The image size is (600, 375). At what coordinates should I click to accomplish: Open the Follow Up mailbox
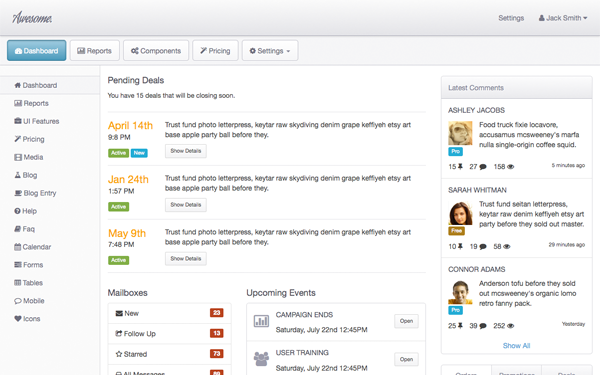tap(170, 333)
